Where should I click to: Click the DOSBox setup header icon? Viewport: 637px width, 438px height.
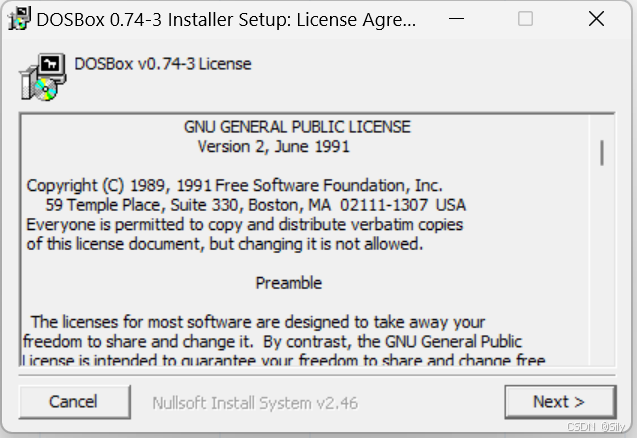(43, 77)
